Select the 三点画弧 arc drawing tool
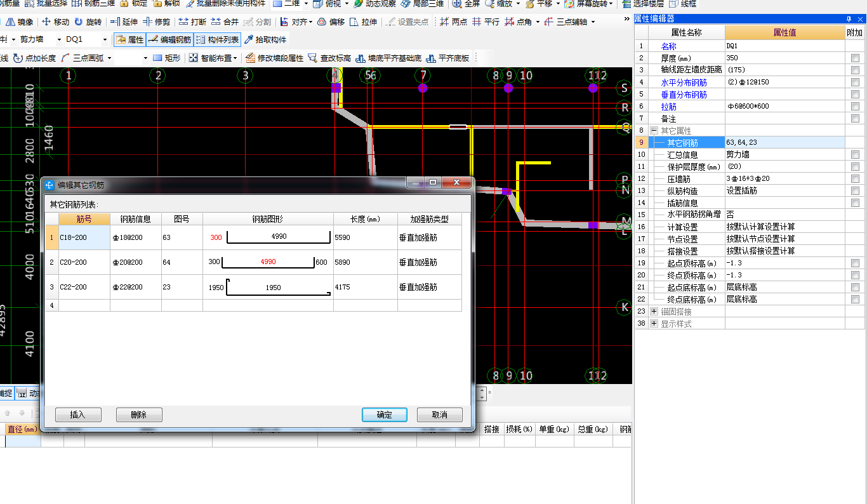 coord(83,58)
